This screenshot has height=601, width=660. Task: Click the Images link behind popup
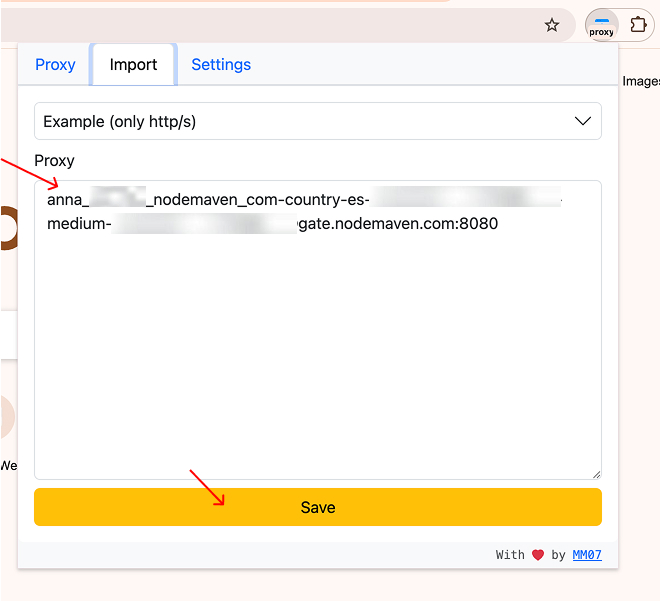(x=641, y=81)
